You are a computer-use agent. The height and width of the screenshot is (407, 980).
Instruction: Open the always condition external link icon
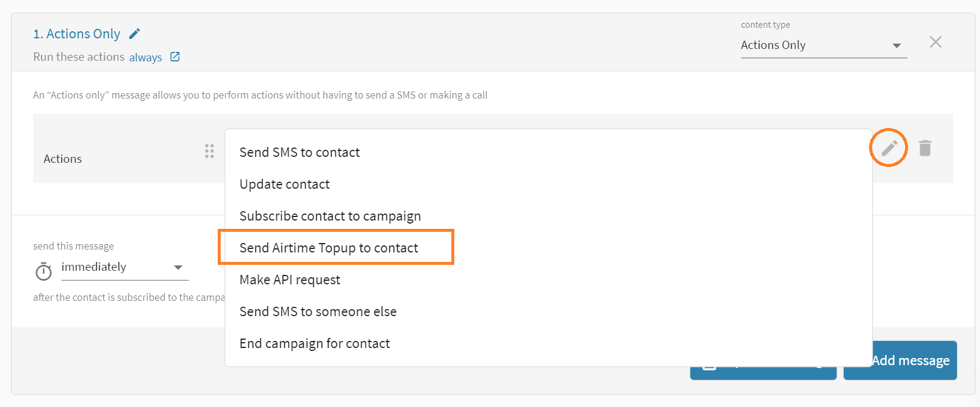point(175,56)
